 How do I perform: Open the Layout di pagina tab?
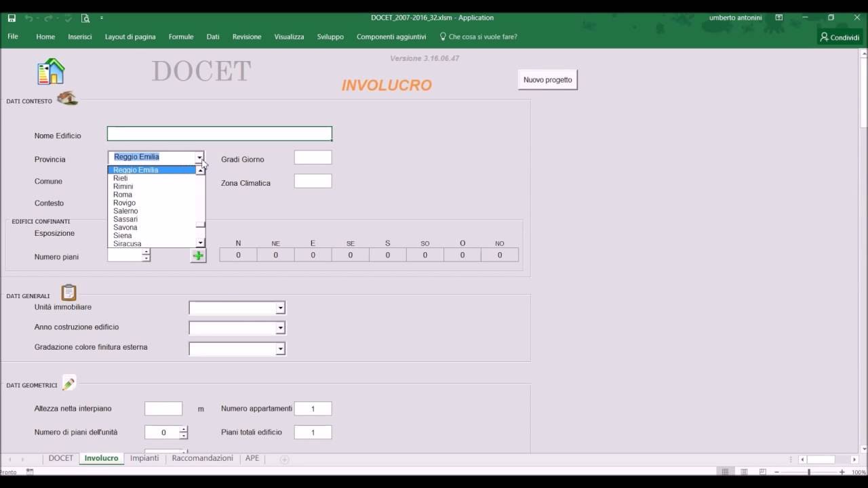point(130,37)
